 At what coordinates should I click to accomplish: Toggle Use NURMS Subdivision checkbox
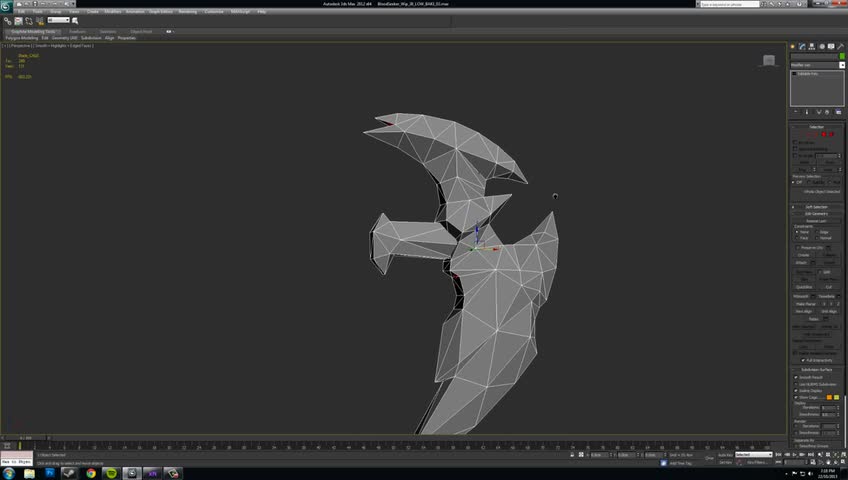point(796,384)
